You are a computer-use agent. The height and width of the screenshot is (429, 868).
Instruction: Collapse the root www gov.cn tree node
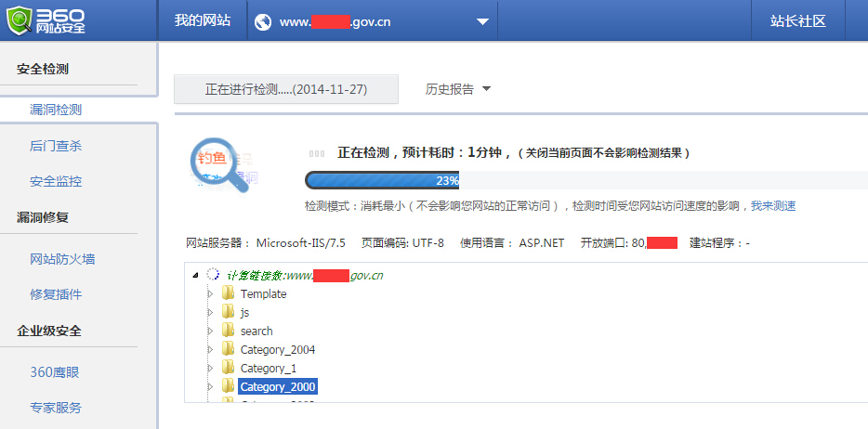tap(195, 275)
